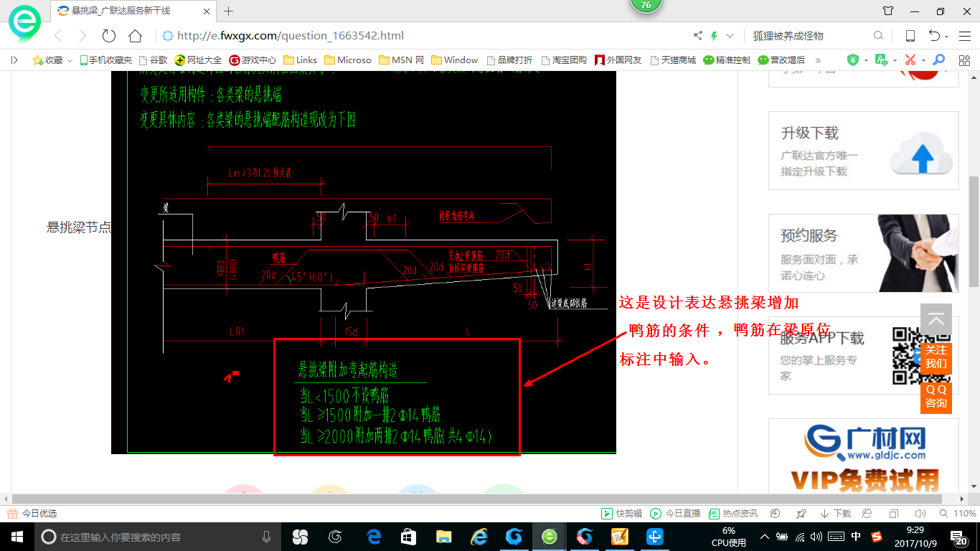Open the Microso bookmark folder

[348, 60]
